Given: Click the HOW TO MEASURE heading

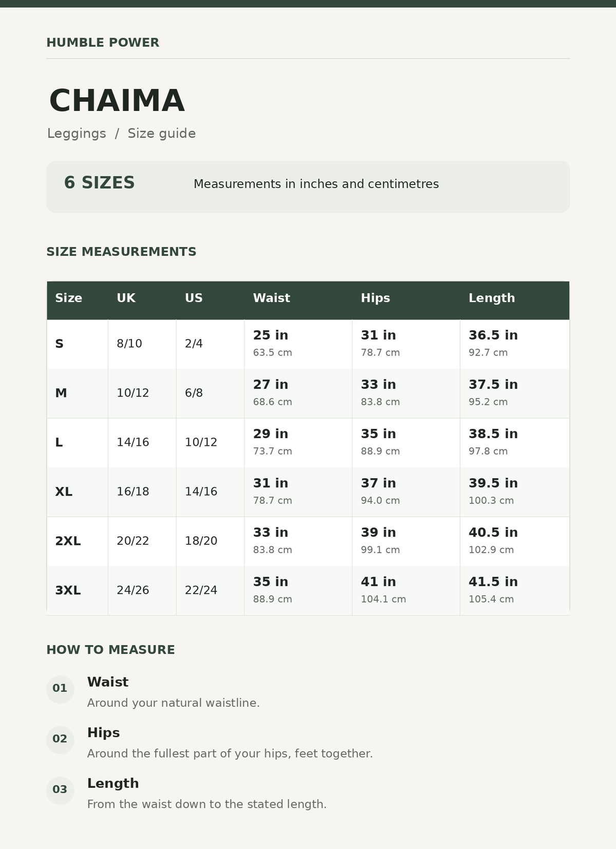Looking at the screenshot, I should (110, 650).
